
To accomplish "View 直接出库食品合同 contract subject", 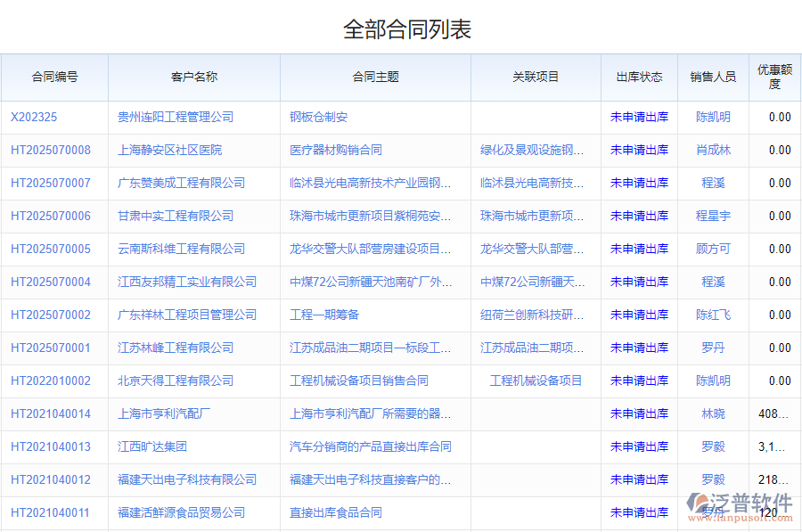I will click(331, 512).
